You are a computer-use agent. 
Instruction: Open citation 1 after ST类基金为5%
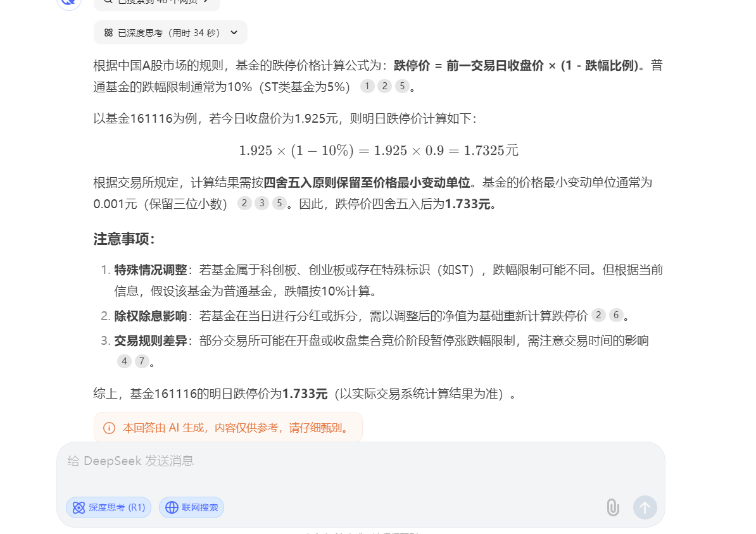pyautogui.click(x=367, y=86)
